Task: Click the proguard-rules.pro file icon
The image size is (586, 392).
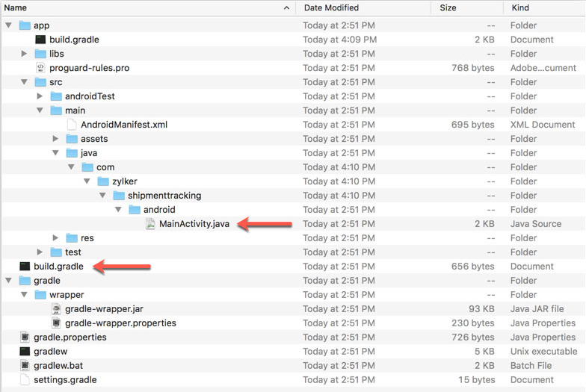Action: (x=40, y=68)
